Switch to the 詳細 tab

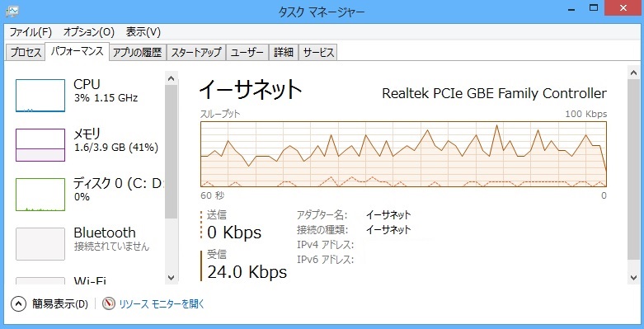(284, 53)
